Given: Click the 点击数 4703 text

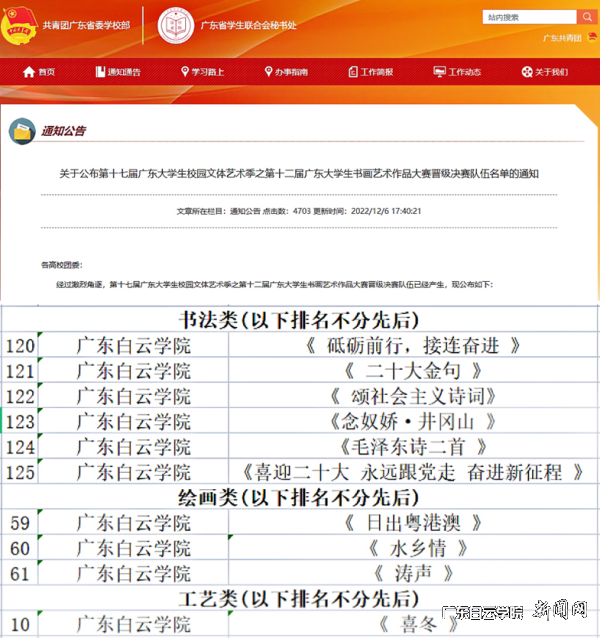Looking at the screenshot, I should click(x=286, y=211).
